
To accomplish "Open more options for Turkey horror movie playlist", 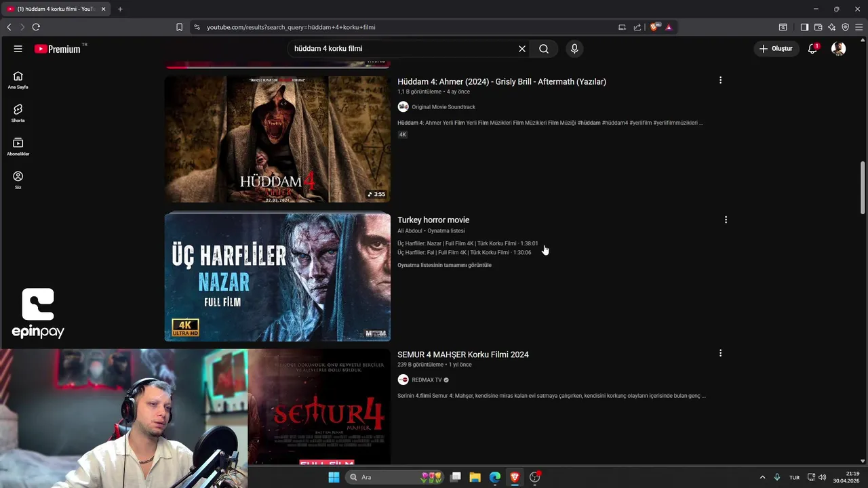I will pos(726,220).
